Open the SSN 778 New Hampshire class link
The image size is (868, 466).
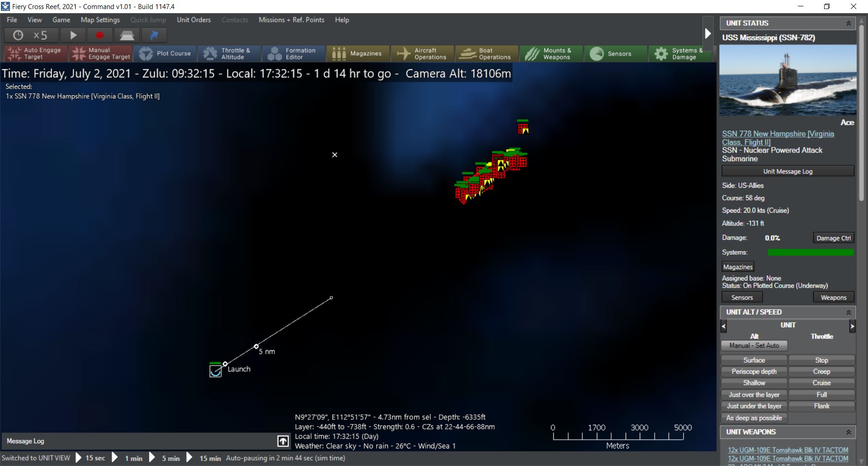tap(778, 138)
